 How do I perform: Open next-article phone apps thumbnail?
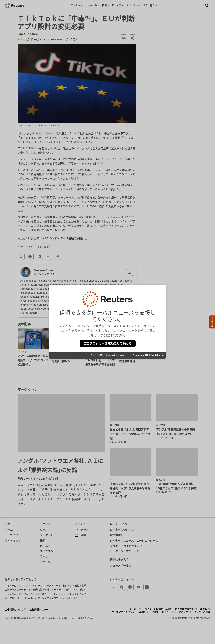(33, 339)
